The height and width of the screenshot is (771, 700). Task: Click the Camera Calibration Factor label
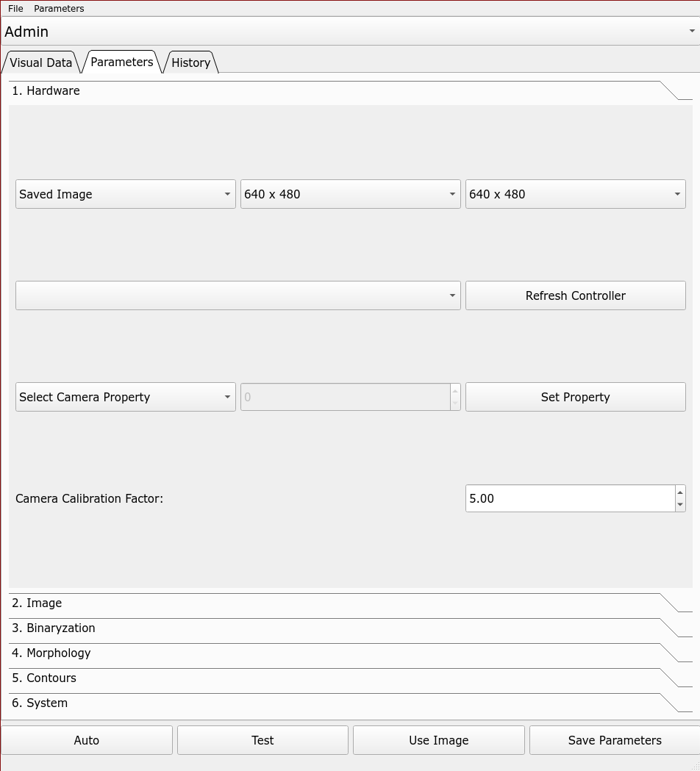[89, 498]
